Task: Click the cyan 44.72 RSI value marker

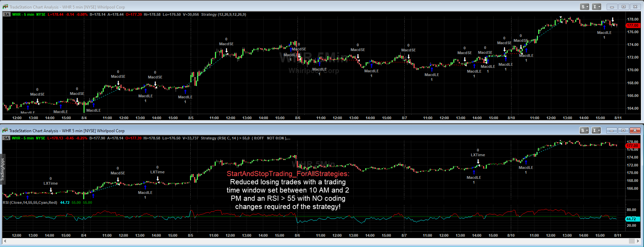Action: (632, 219)
